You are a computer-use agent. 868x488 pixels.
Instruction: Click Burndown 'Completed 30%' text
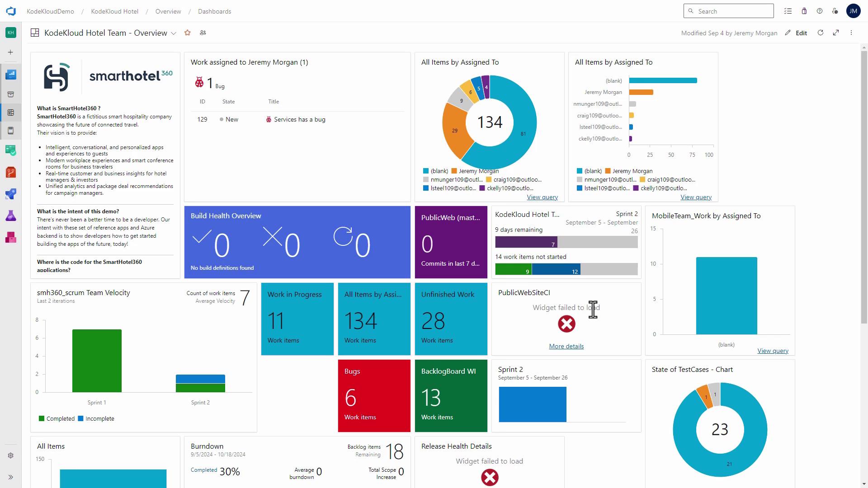coord(215,471)
